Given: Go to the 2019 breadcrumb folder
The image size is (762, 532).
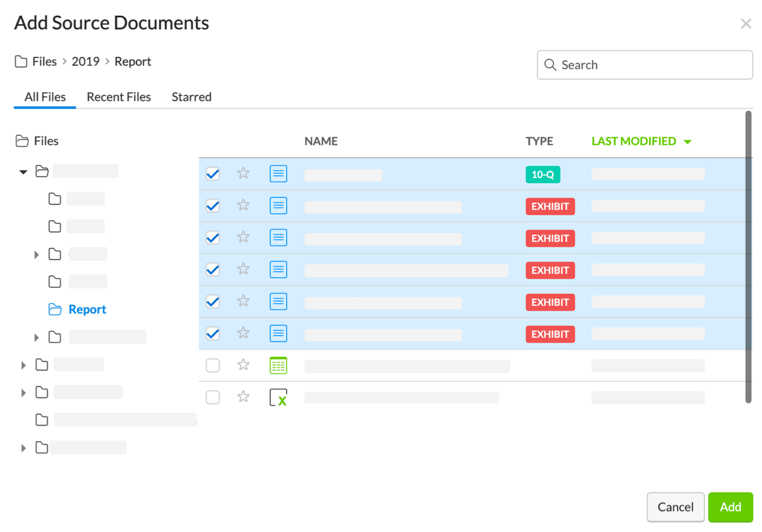Looking at the screenshot, I should 86,62.
